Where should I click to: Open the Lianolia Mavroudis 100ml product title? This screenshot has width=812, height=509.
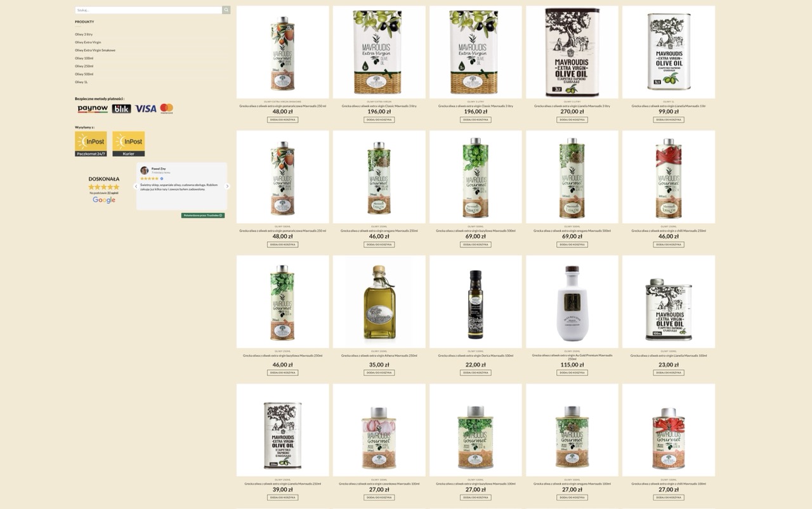[x=669, y=356]
